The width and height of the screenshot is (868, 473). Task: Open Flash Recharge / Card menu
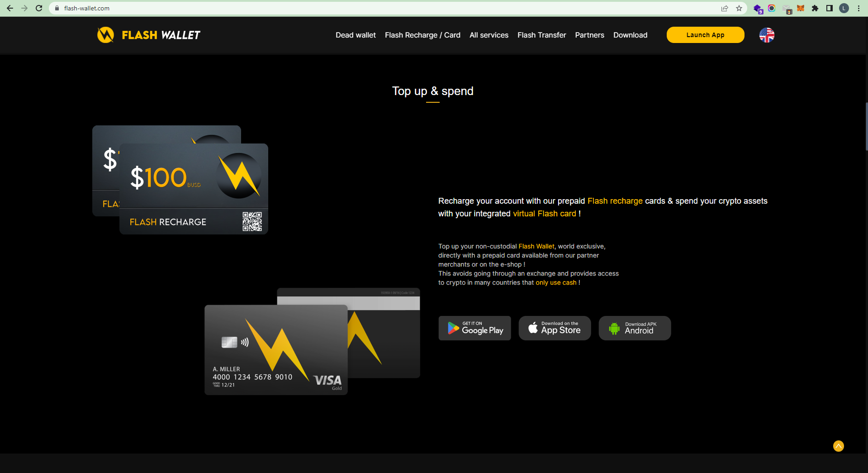(422, 35)
